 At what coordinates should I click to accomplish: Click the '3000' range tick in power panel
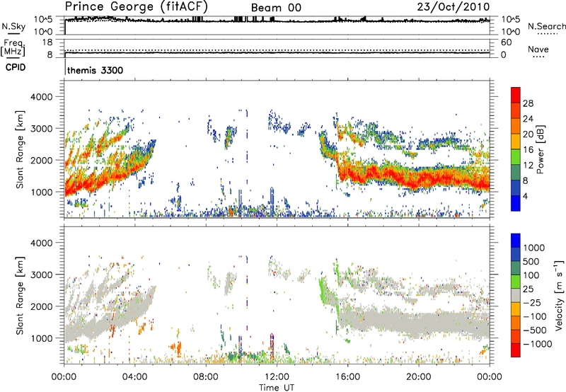(42, 129)
